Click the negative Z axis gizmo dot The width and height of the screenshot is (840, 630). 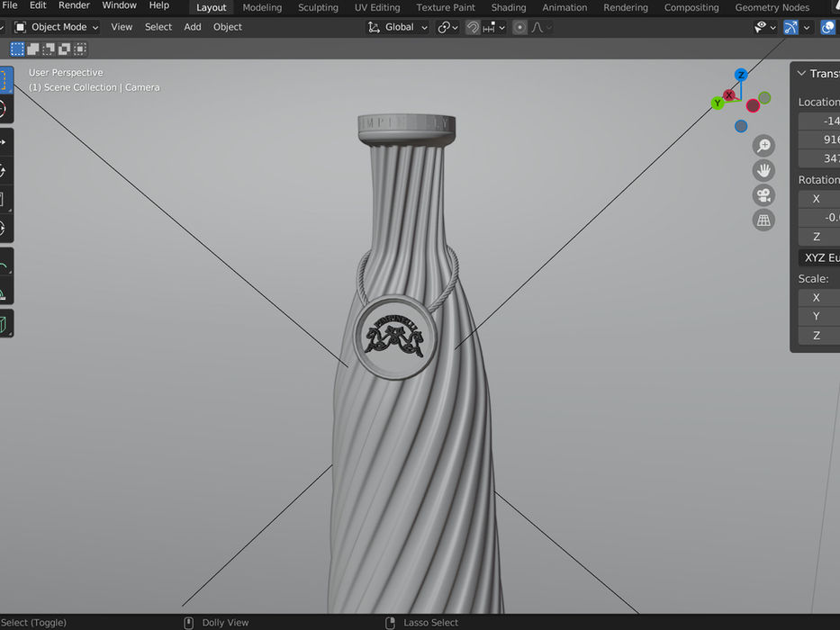(x=741, y=126)
